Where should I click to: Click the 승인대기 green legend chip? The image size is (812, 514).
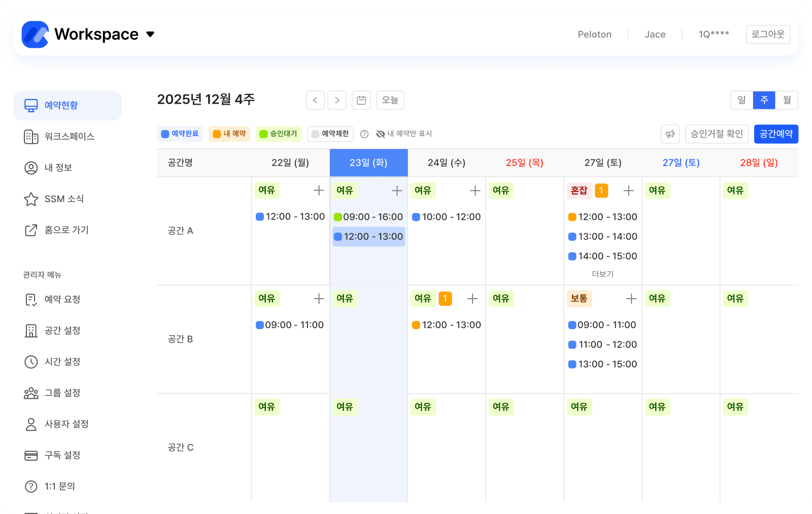click(279, 134)
